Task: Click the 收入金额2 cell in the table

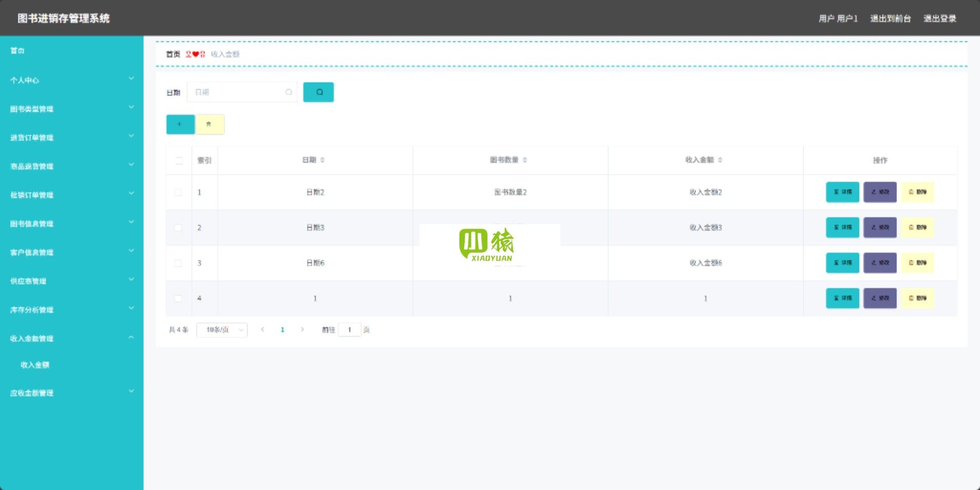Action: tap(706, 192)
